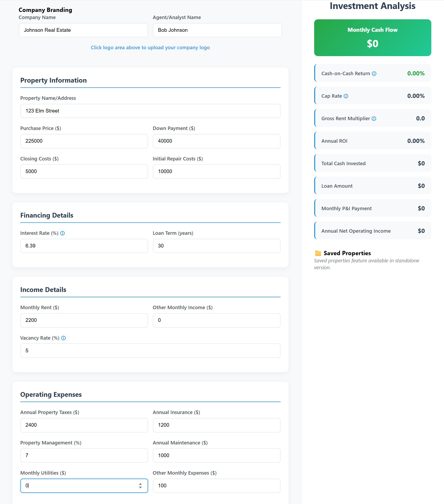Click the Purchase Price field showing 225000
The height and width of the screenshot is (504, 444).
(x=84, y=141)
